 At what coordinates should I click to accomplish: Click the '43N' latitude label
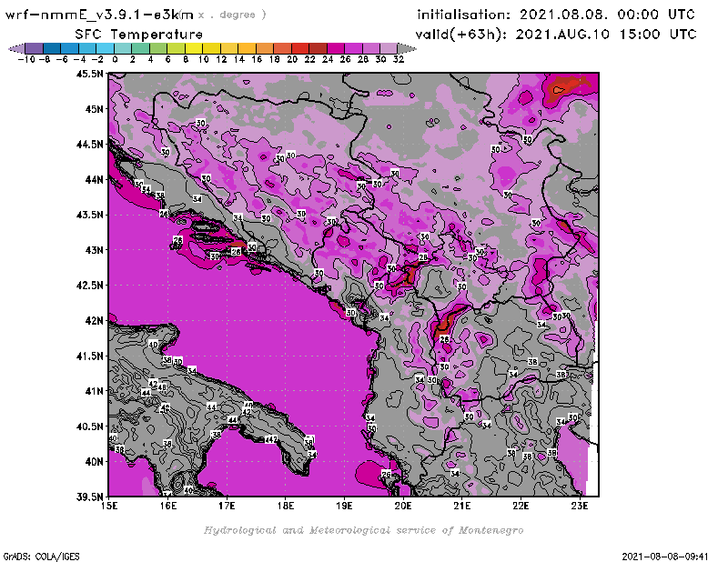point(94,250)
